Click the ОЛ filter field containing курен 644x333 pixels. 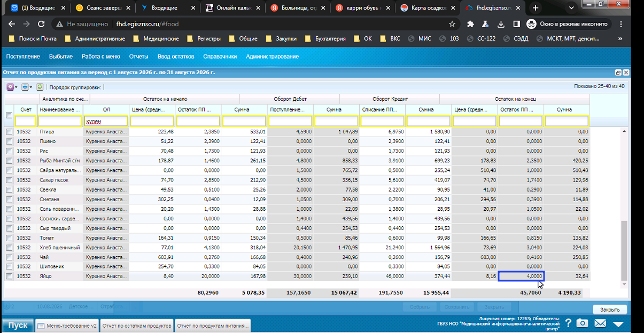point(106,122)
